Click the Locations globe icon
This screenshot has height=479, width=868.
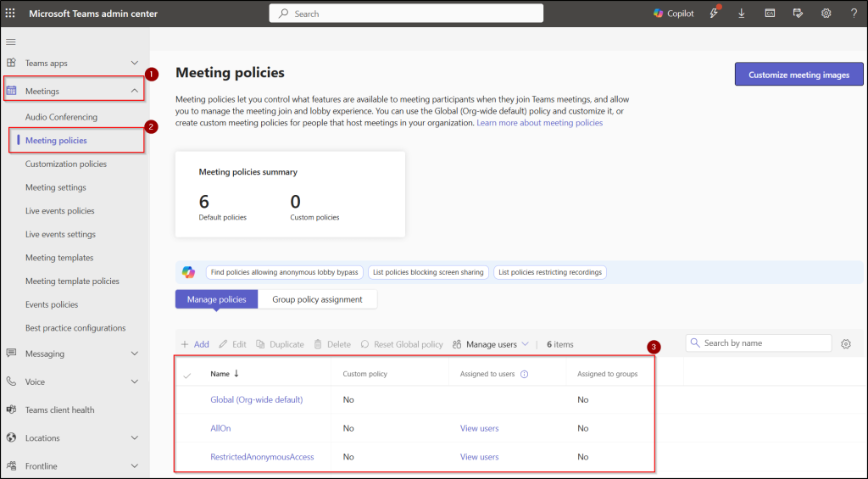pos(11,437)
